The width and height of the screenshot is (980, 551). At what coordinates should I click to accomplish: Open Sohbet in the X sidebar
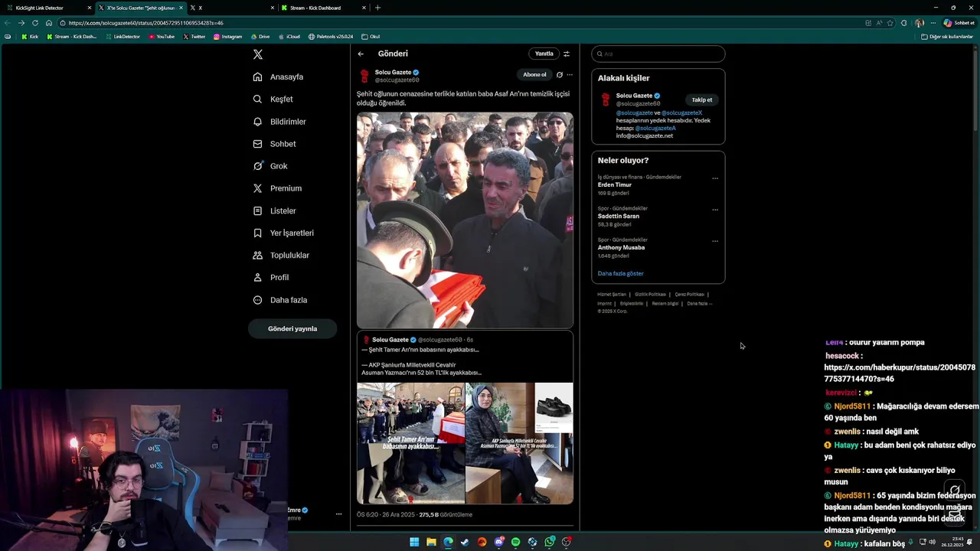point(274,144)
